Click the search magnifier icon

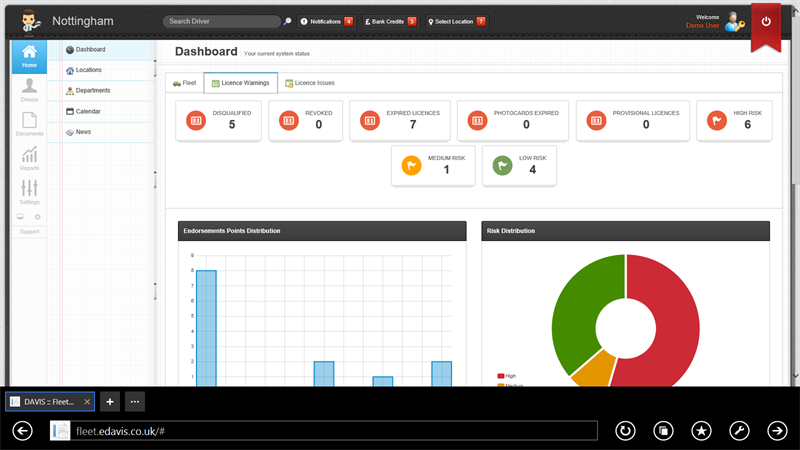287,21
